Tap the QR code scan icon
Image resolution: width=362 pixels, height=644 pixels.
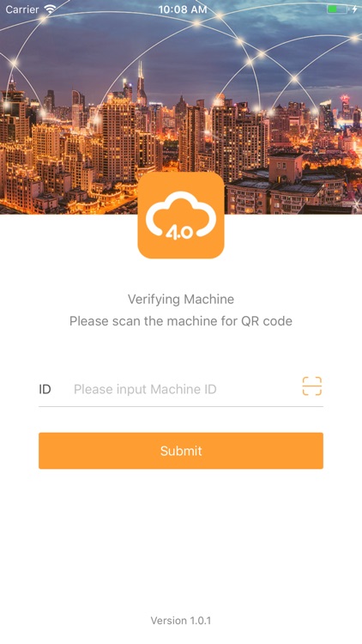pyautogui.click(x=312, y=386)
